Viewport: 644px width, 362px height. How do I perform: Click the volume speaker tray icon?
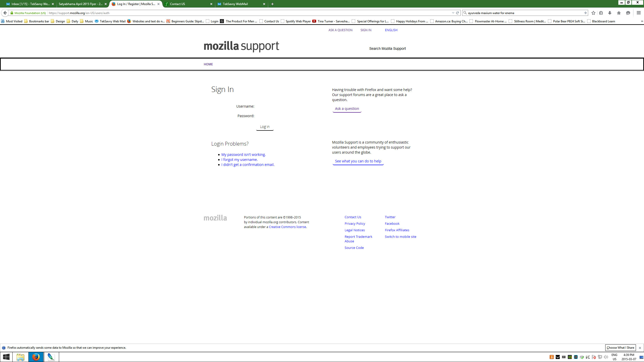point(606,357)
